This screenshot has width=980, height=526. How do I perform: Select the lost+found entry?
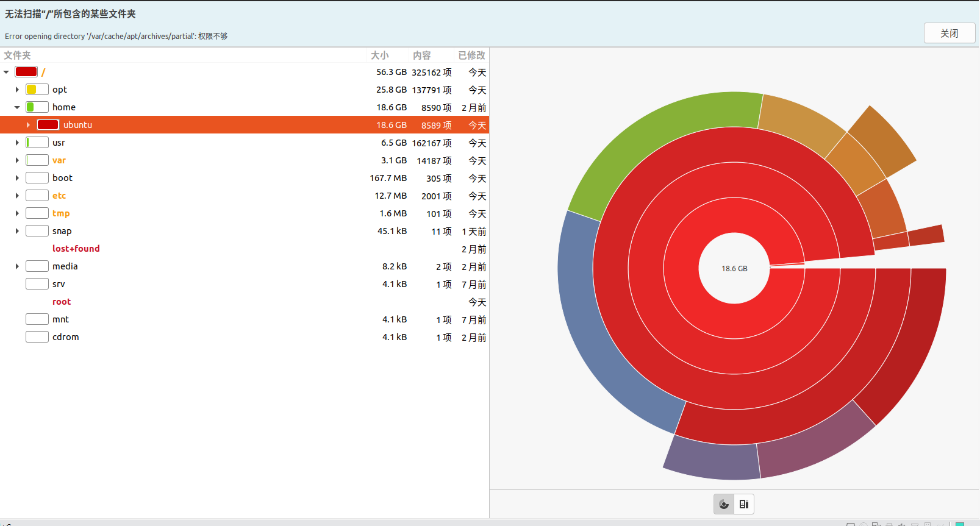coord(76,249)
